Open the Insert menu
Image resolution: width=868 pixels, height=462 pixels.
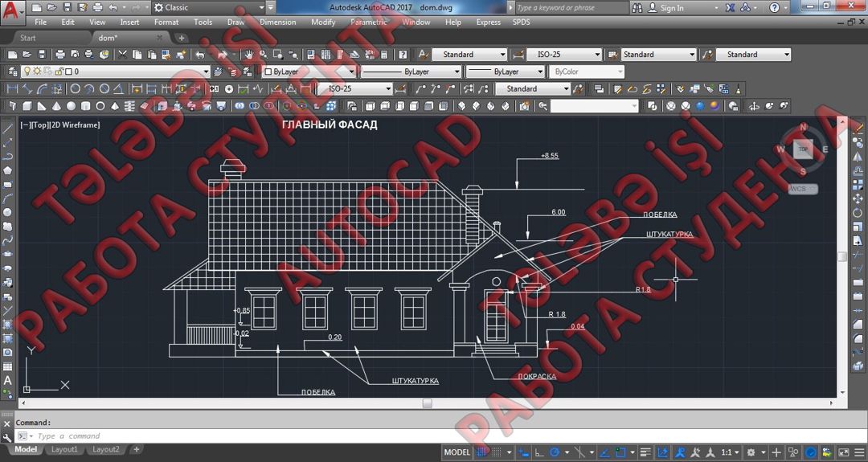pyautogui.click(x=129, y=22)
